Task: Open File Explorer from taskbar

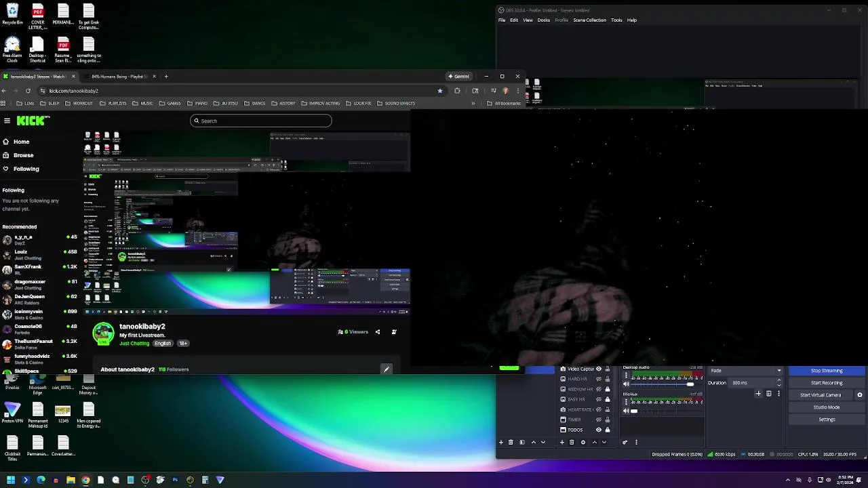Action: 71,480
